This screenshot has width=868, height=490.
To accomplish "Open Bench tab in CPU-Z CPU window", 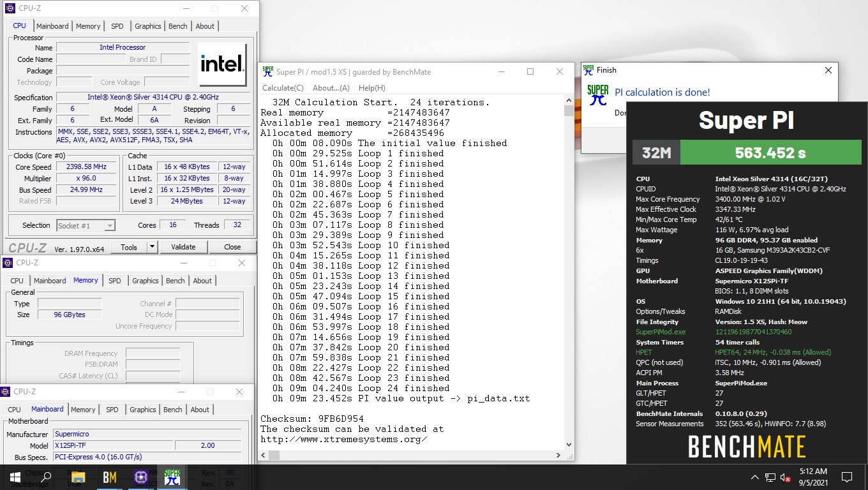I will [x=177, y=26].
